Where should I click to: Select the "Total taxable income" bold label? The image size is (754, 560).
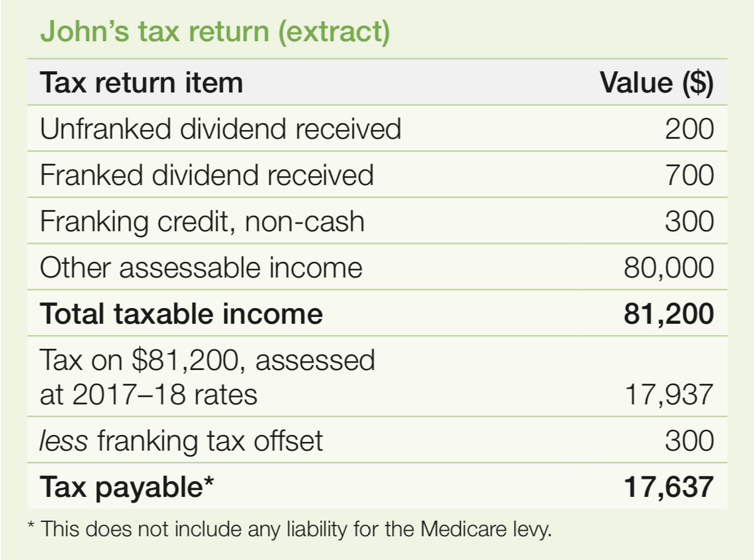181,314
